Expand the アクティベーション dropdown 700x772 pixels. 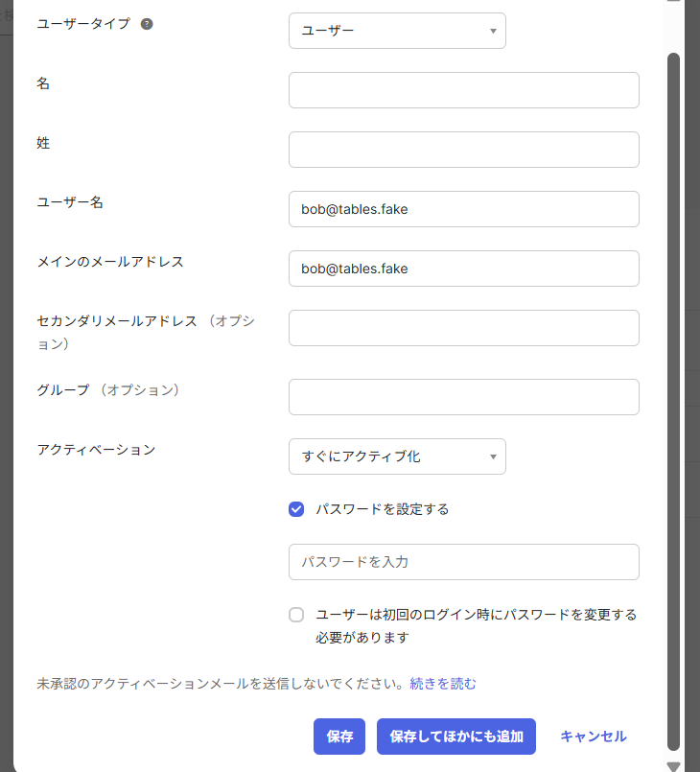click(x=396, y=456)
